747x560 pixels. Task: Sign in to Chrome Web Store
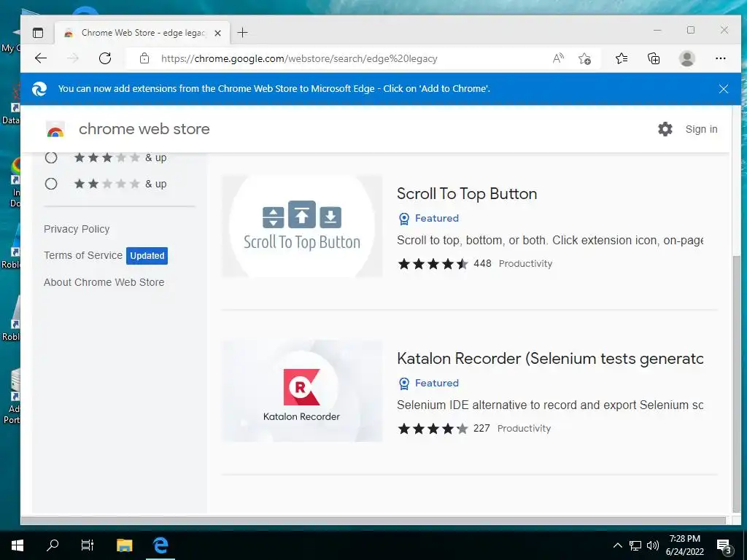701,129
